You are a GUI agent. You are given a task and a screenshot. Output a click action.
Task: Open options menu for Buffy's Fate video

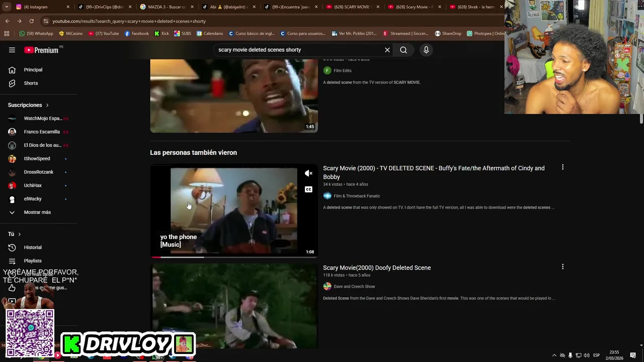[x=562, y=167]
